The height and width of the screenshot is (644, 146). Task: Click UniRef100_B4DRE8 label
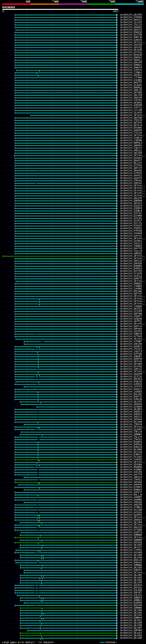(x=131, y=266)
